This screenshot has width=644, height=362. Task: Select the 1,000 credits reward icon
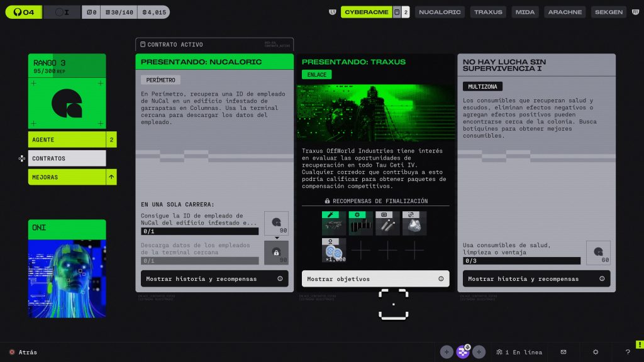click(333, 250)
